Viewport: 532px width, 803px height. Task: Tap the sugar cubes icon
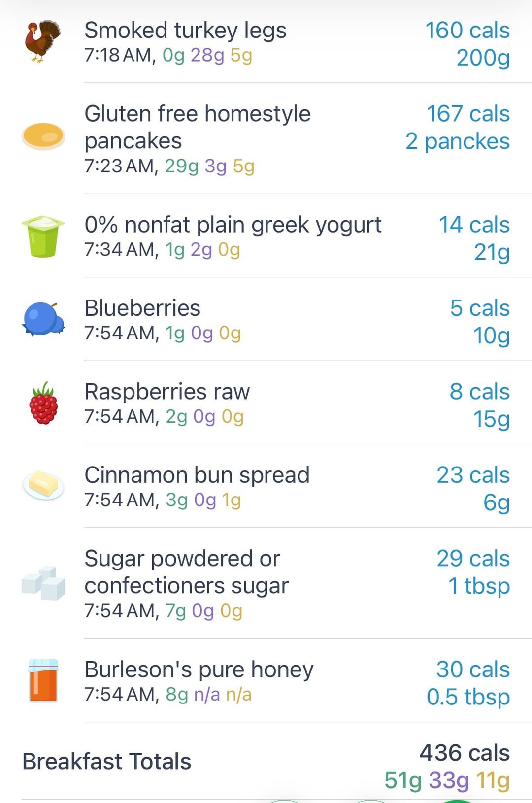pyautogui.click(x=43, y=583)
